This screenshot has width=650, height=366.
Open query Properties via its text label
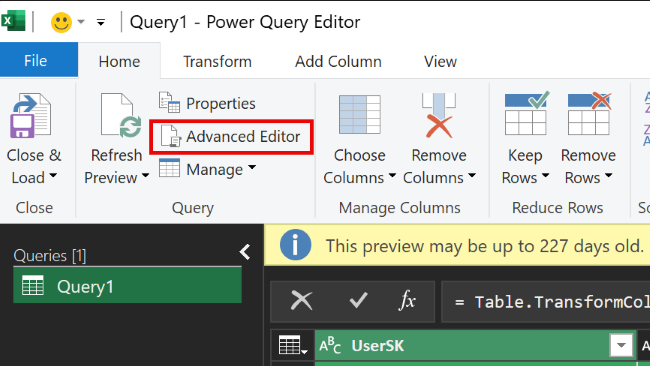(x=221, y=104)
